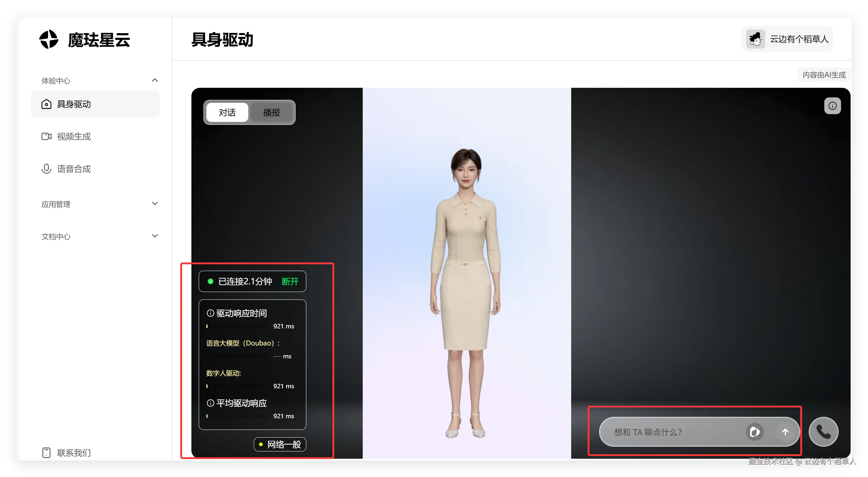Viewport: 868px width, 477px height.
Task: Click the 魔法星云 logo icon
Action: (x=49, y=40)
